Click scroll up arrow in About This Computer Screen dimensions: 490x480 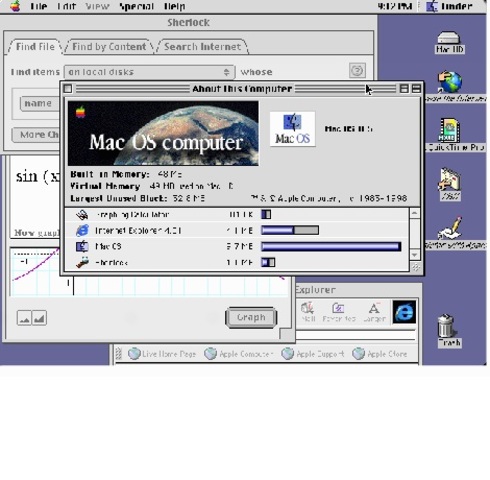coord(415,213)
